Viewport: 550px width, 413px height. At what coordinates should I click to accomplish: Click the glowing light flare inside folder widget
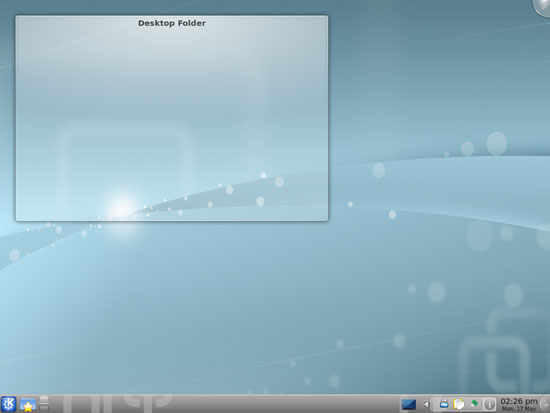pyautogui.click(x=121, y=207)
